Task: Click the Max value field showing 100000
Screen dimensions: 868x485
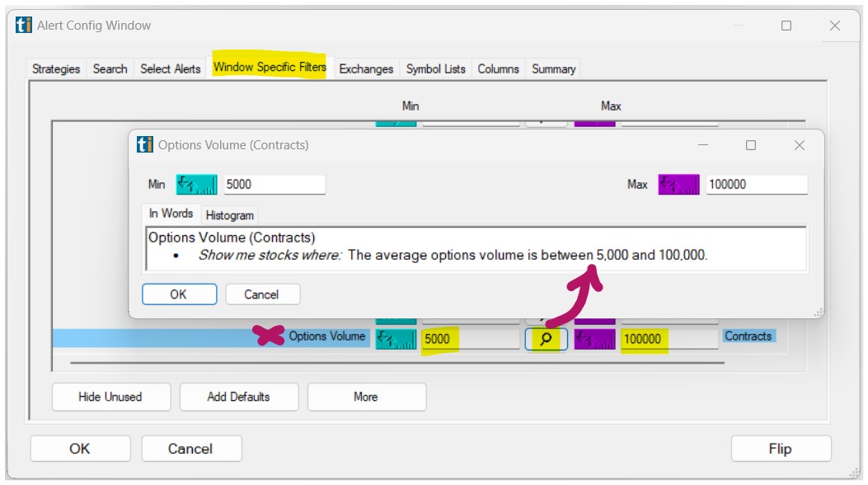Action: (x=757, y=184)
